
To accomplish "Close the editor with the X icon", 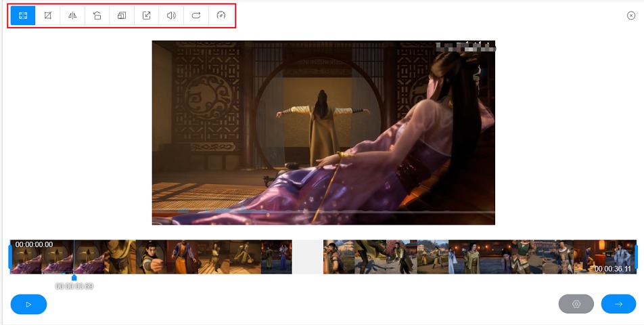I will point(631,16).
